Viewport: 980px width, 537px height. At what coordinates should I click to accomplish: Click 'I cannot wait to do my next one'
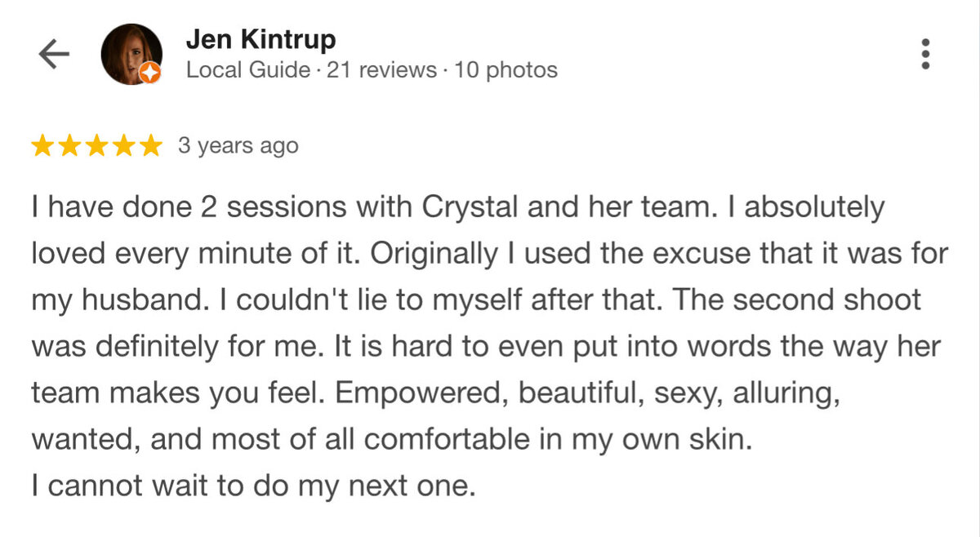click(x=253, y=487)
